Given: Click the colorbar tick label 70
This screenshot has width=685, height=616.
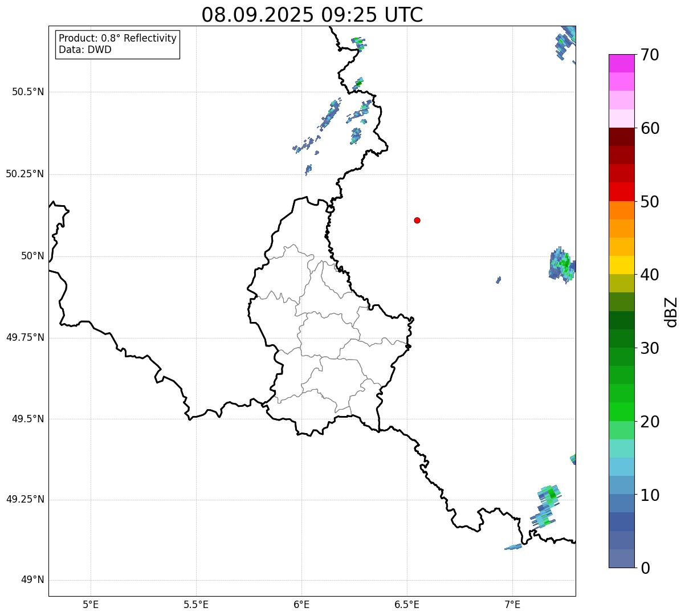Looking at the screenshot, I should pos(650,55).
